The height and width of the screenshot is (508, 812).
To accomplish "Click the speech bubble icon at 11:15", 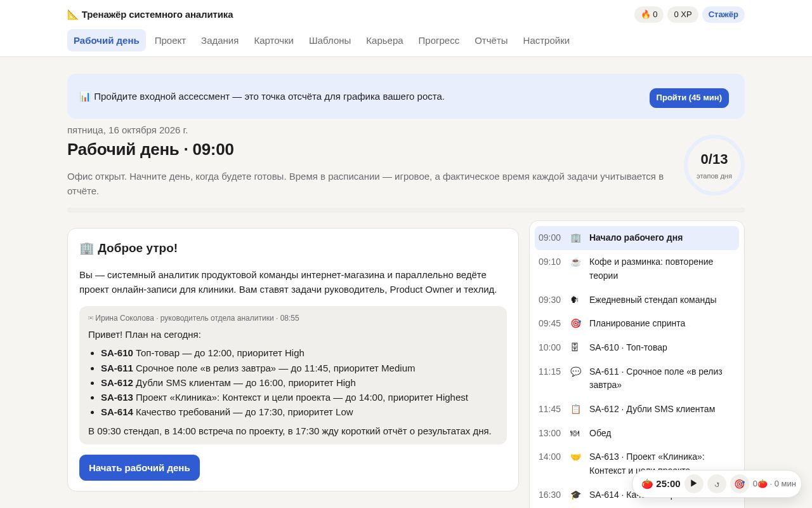I will pyautogui.click(x=575, y=371).
